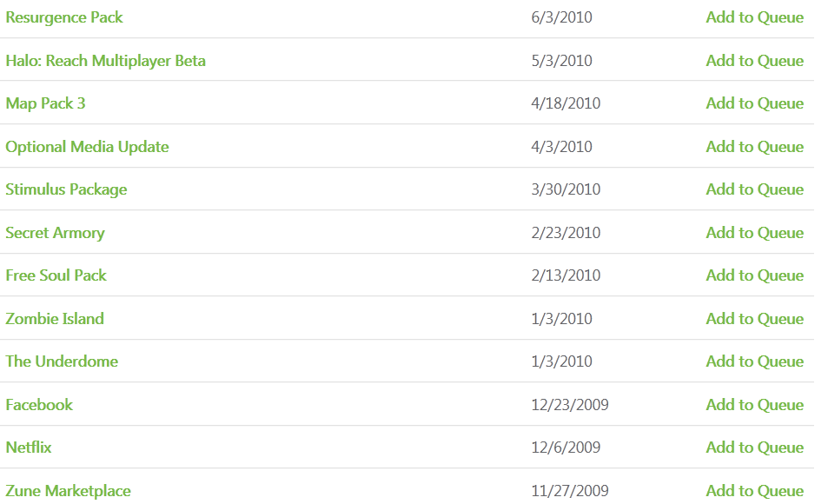828x504 pixels.
Task: Add Resurgence Pack to queue
Action: pyautogui.click(x=754, y=17)
